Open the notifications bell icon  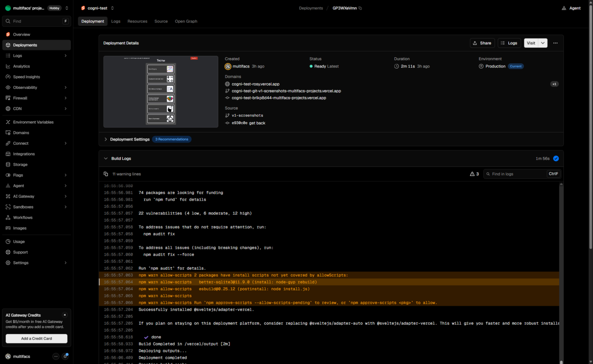(65, 356)
